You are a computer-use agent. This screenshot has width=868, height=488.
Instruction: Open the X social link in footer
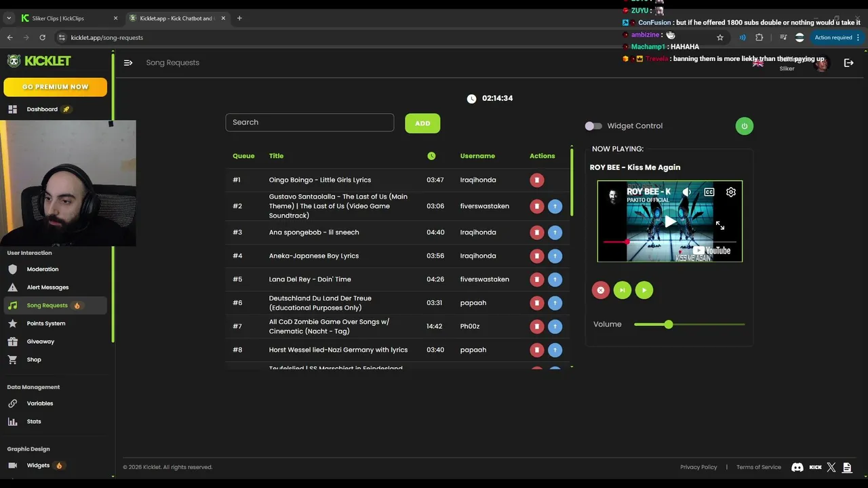[x=831, y=467]
